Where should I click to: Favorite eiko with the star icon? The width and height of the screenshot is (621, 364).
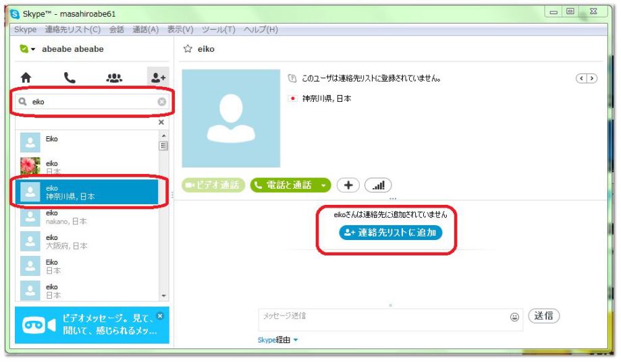pos(188,49)
